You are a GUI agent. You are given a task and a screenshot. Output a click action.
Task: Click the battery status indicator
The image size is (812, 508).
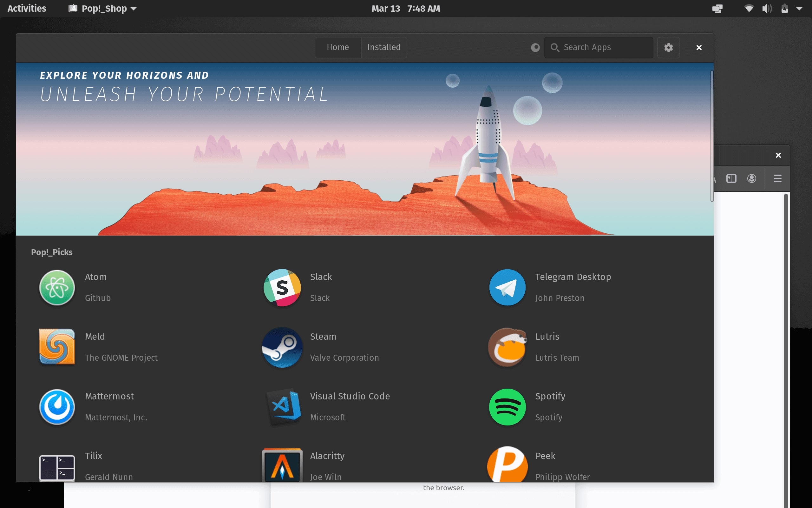click(x=784, y=8)
